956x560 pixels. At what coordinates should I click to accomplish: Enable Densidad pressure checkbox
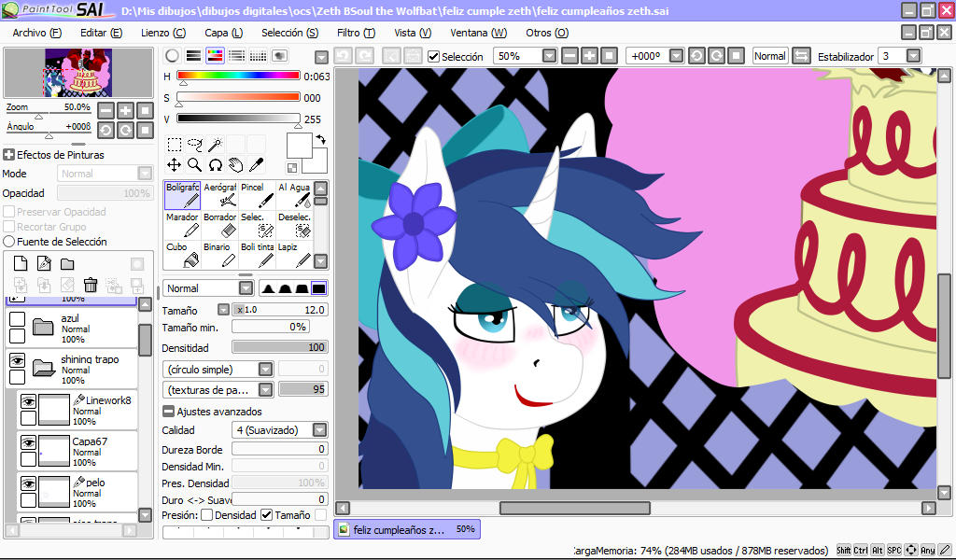(x=206, y=515)
